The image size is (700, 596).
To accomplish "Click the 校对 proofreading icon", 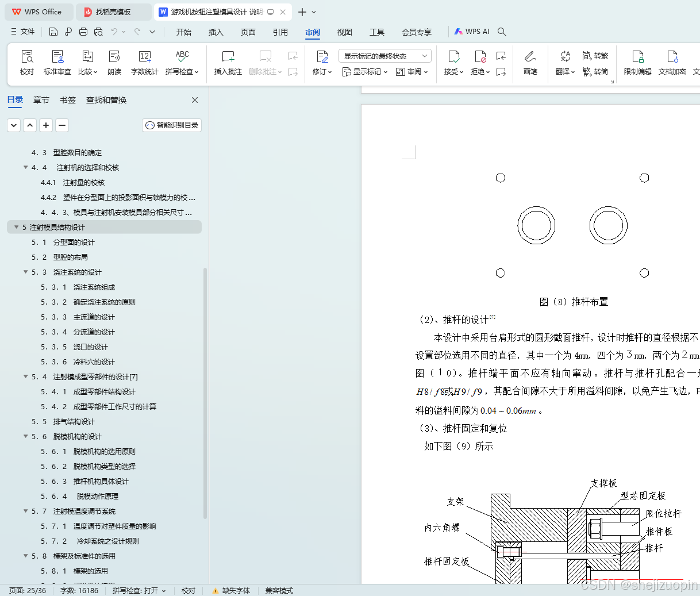I will pos(27,57).
